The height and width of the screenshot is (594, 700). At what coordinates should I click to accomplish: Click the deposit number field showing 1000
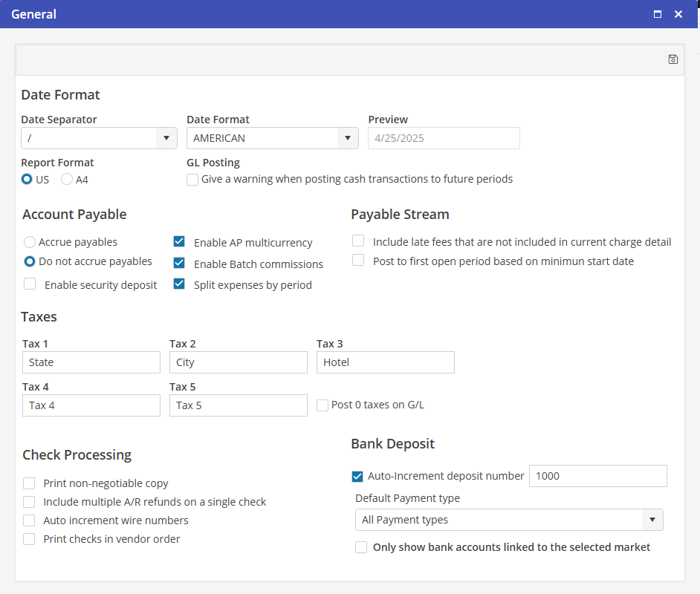(x=597, y=476)
